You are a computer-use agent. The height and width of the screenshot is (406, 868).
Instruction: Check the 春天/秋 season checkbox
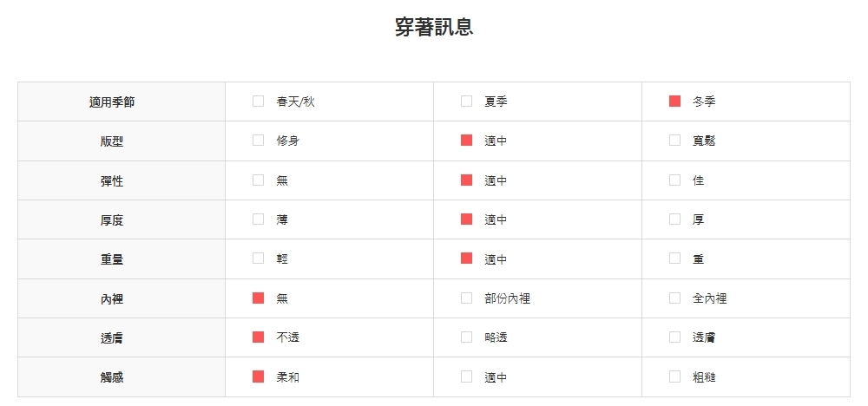click(258, 101)
